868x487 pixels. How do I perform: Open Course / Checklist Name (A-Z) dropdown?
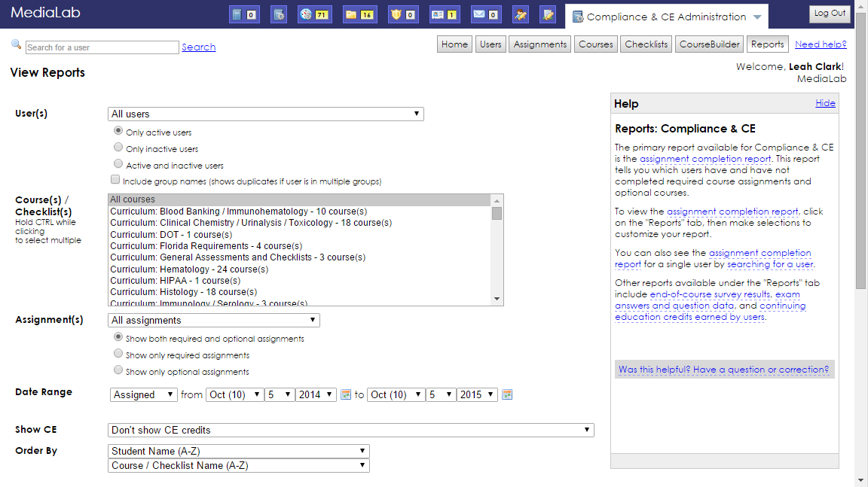pyautogui.click(x=239, y=465)
